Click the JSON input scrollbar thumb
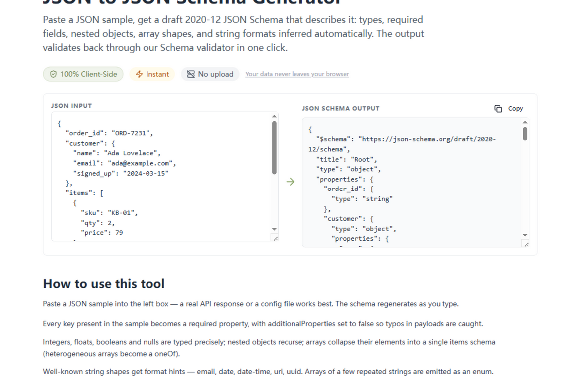 [274, 148]
